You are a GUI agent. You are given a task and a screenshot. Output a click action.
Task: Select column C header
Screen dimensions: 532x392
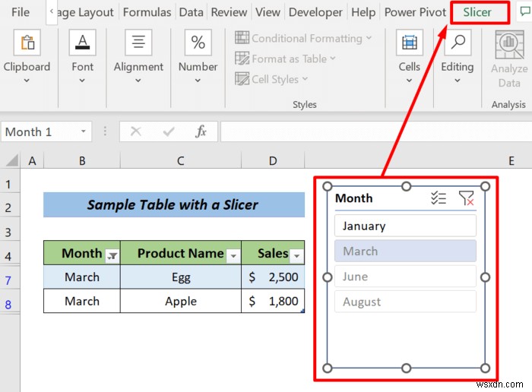pyautogui.click(x=181, y=160)
